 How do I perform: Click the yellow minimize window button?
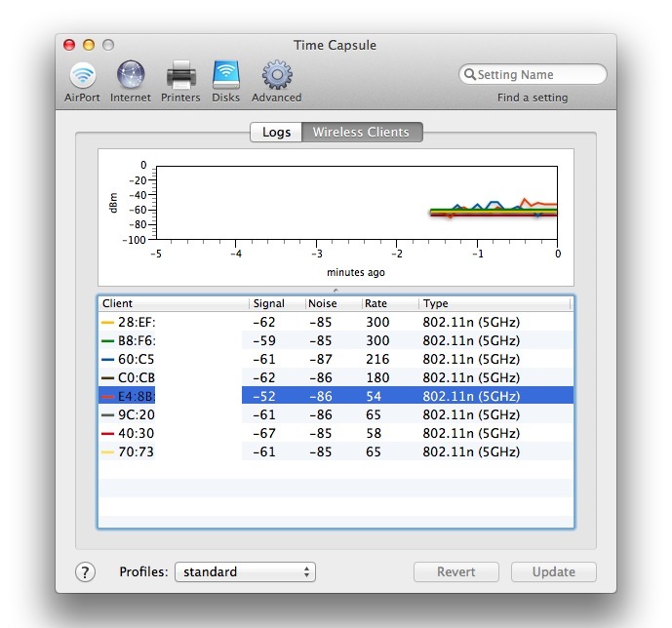click(89, 45)
